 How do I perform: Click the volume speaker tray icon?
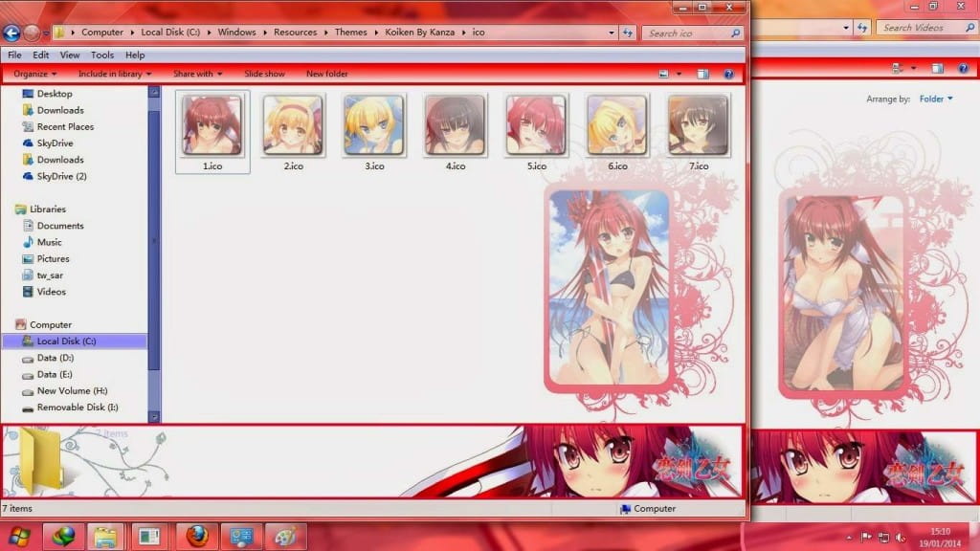tap(901, 538)
